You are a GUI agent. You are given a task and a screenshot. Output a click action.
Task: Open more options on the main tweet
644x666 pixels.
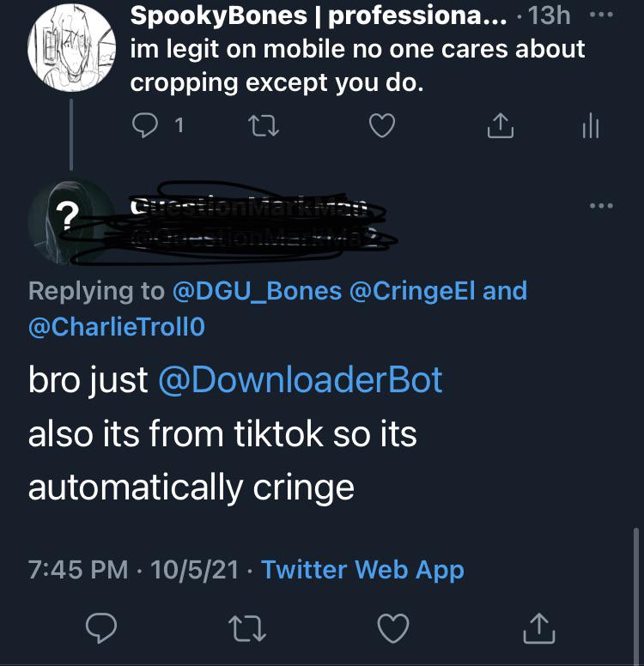pyautogui.click(x=601, y=206)
